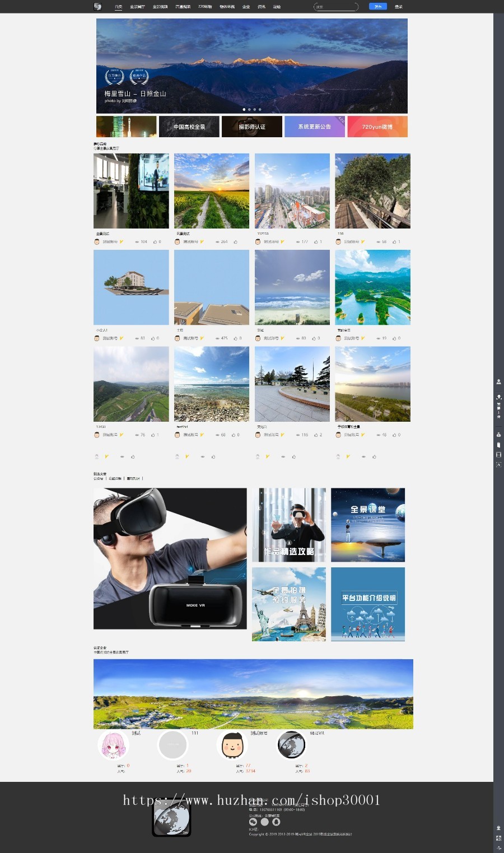Viewport: 504px width, 853px height.
Task: Select the first carousel dot on the banner
Action: [x=244, y=109]
